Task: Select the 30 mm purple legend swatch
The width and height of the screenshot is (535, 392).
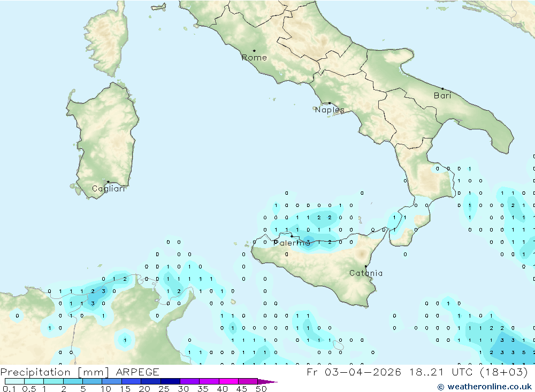Action: point(189,381)
